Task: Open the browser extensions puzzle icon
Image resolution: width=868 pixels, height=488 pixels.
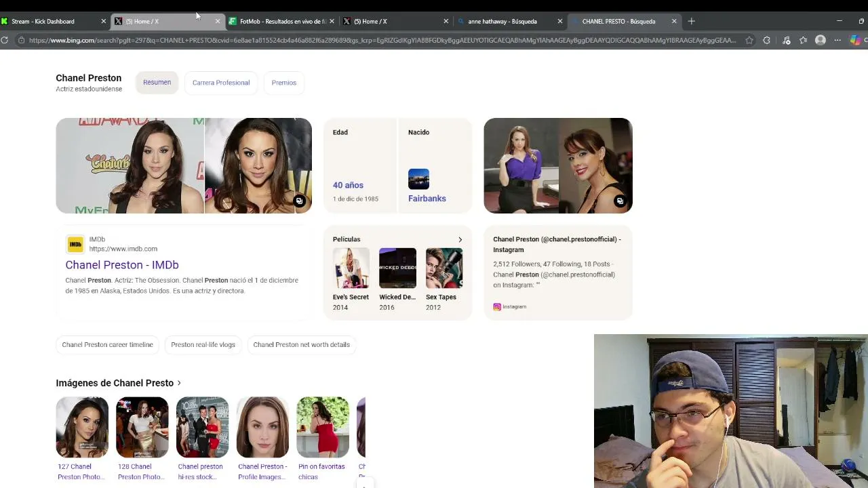Action: click(766, 40)
